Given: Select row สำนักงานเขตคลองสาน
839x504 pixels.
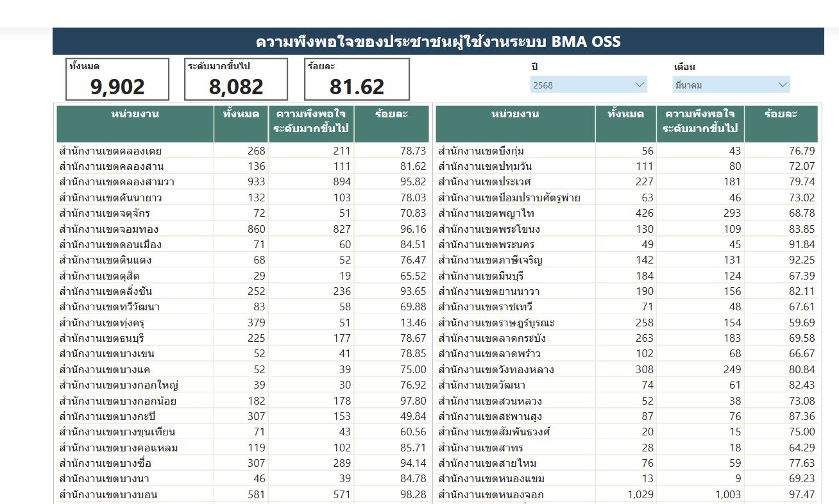Looking at the screenshot, I should tap(242, 166).
